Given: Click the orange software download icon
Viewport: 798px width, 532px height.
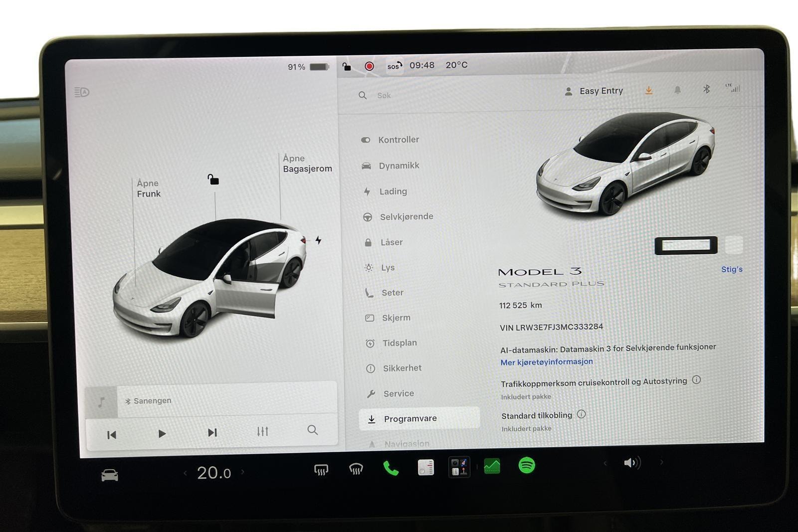Looking at the screenshot, I should 648,90.
